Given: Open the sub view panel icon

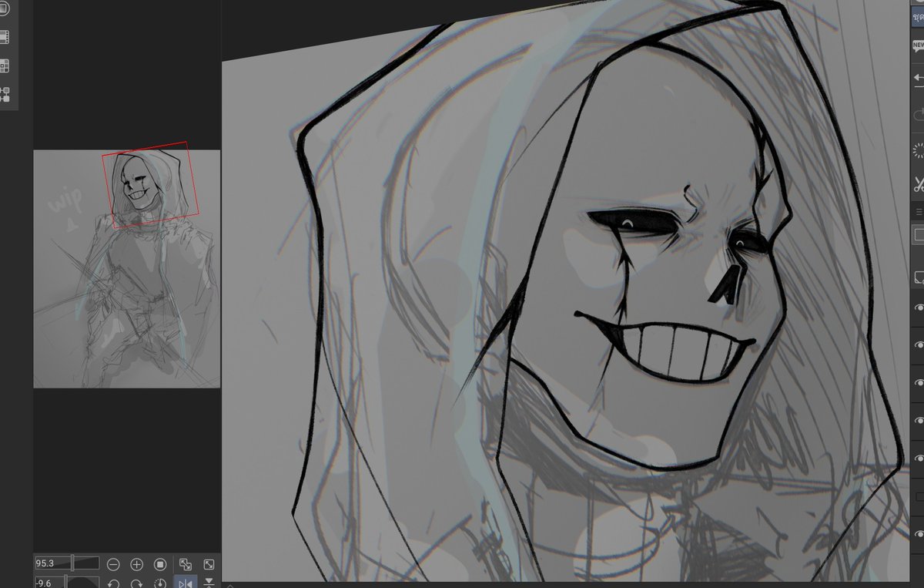Looking at the screenshot, I should (x=4, y=9).
